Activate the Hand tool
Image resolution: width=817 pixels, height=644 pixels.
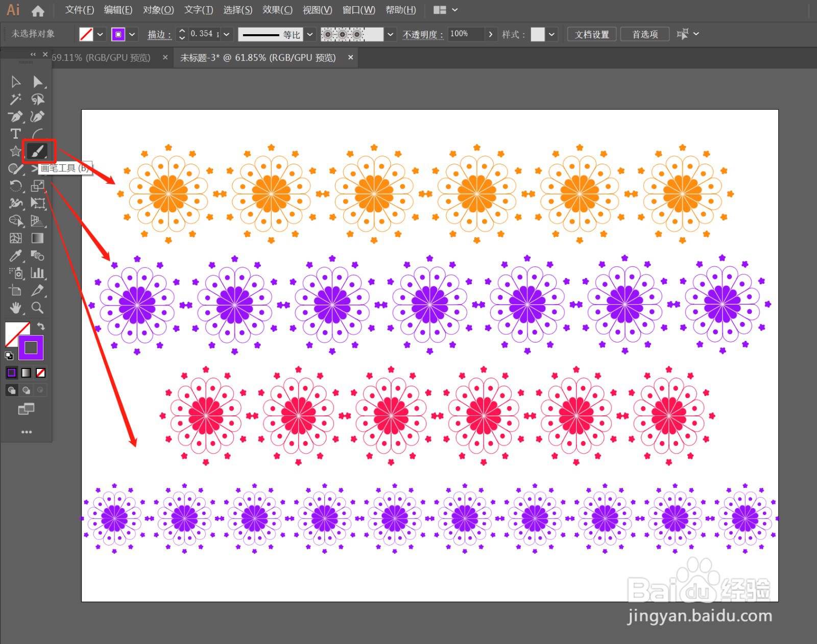pos(15,307)
